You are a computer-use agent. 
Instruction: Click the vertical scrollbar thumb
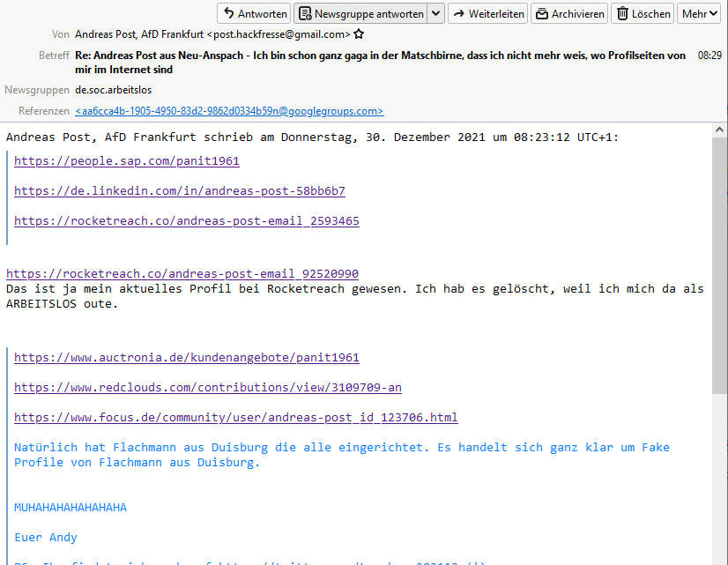coord(720,265)
